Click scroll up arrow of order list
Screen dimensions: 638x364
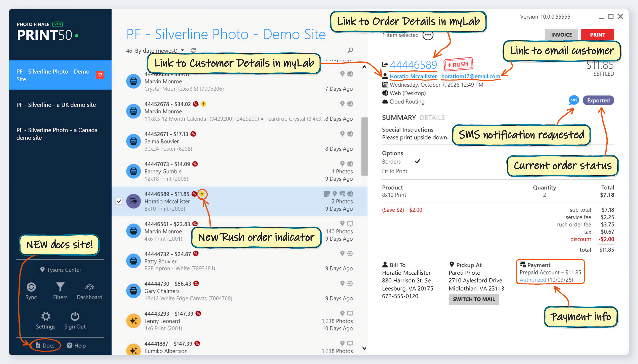tap(364, 67)
